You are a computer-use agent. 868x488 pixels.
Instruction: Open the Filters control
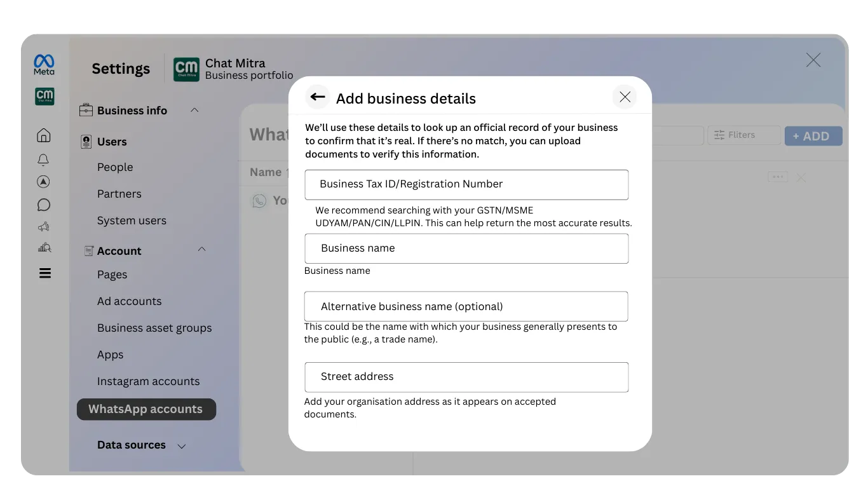(743, 135)
